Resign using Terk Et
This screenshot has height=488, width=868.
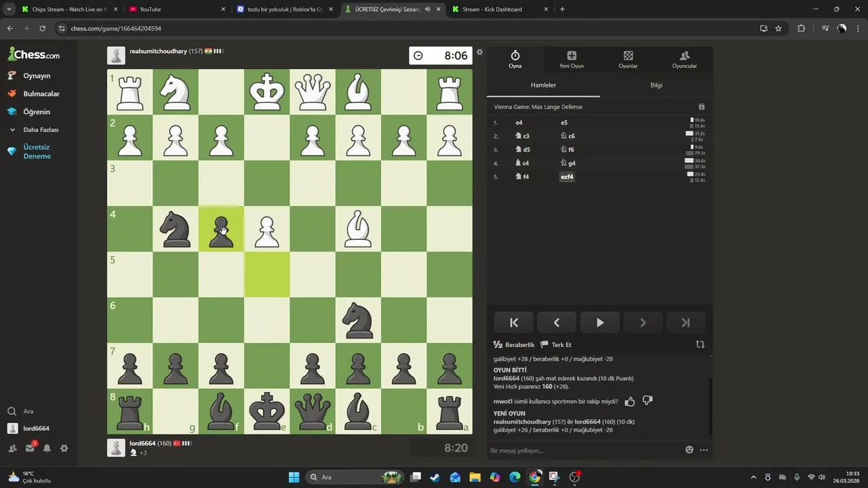[555, 345]
